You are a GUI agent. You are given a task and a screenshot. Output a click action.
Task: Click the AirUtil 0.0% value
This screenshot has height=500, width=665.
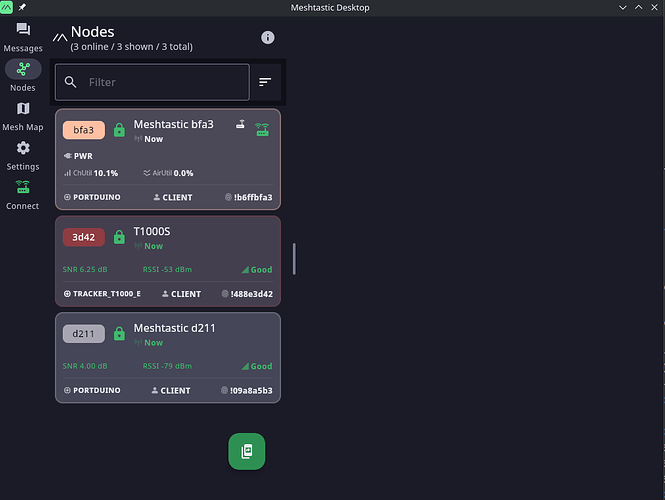(x=168, y=173)
